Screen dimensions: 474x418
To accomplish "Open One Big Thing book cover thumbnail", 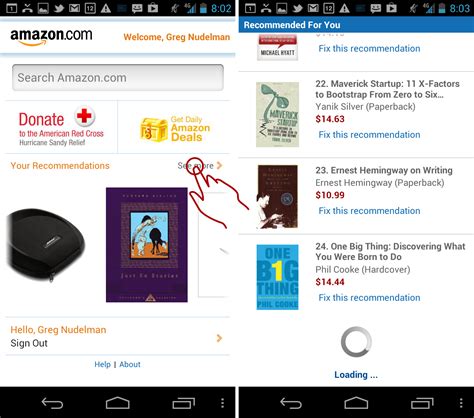I will coord(277,277).
